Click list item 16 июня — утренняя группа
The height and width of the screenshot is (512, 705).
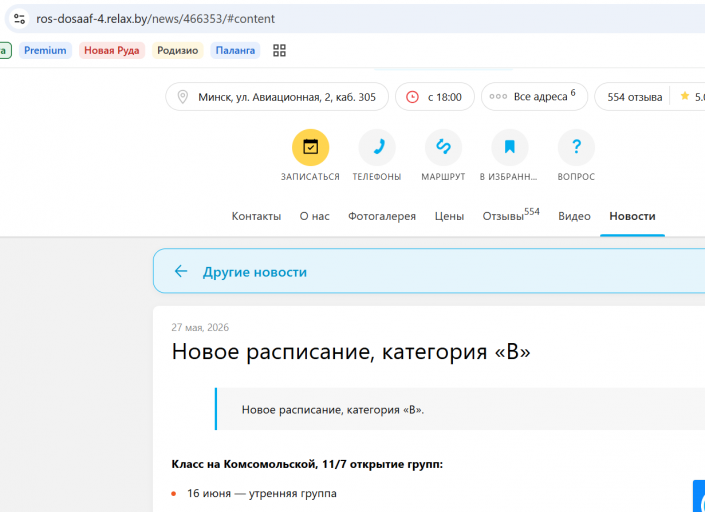262,493
